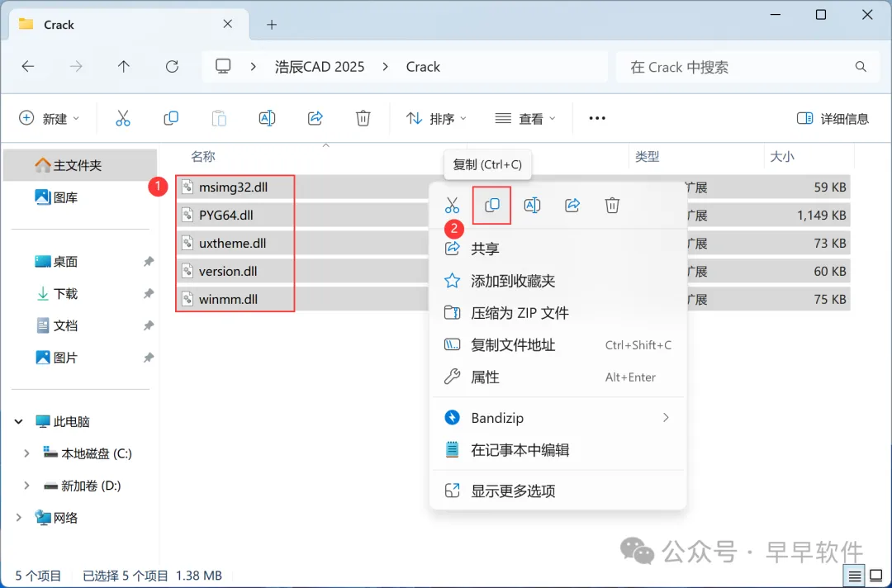
Task: Click the Copy icon in the top toolbar
Action: click(x=171, y=118)
